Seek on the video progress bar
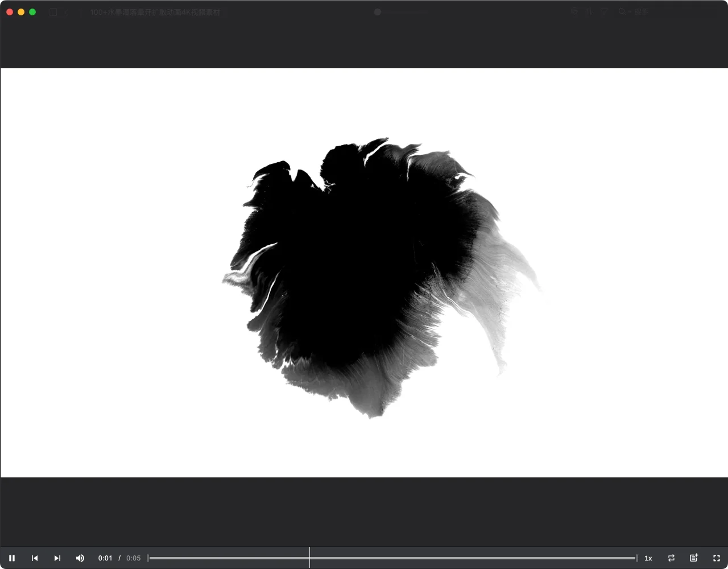This screenshot has width=728, height=569. pos(392,558)
